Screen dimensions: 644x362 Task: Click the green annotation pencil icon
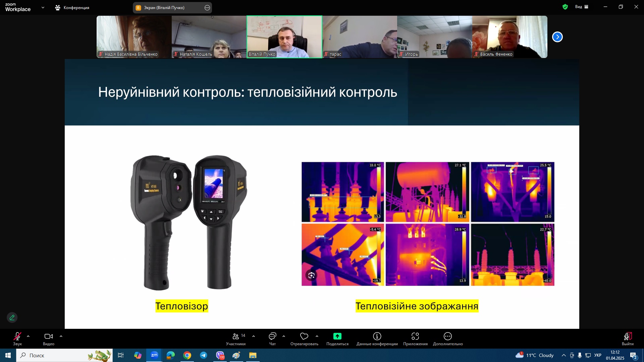pyautogui.click(x=12, y=317)
